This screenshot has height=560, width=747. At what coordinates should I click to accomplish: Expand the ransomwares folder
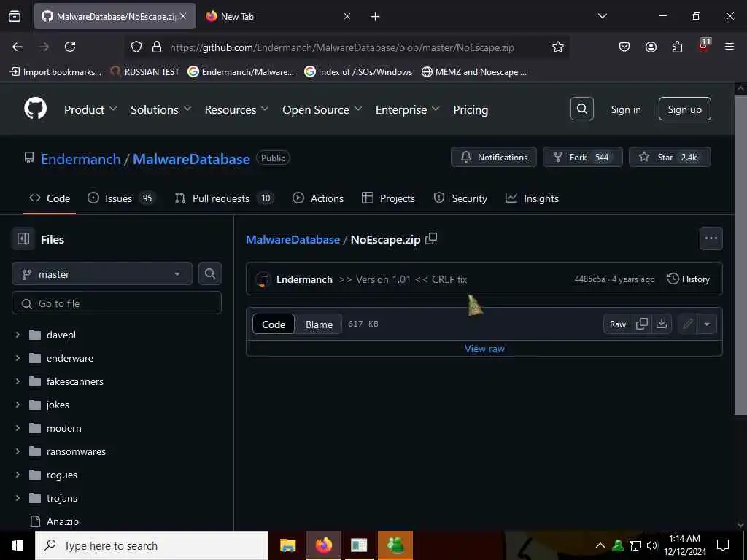(18, 451)
